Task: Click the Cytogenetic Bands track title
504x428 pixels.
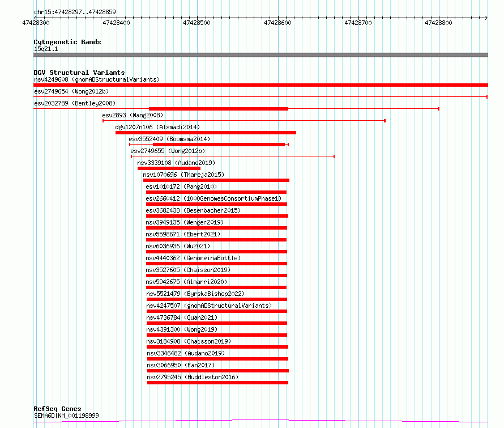Action: 67,42
